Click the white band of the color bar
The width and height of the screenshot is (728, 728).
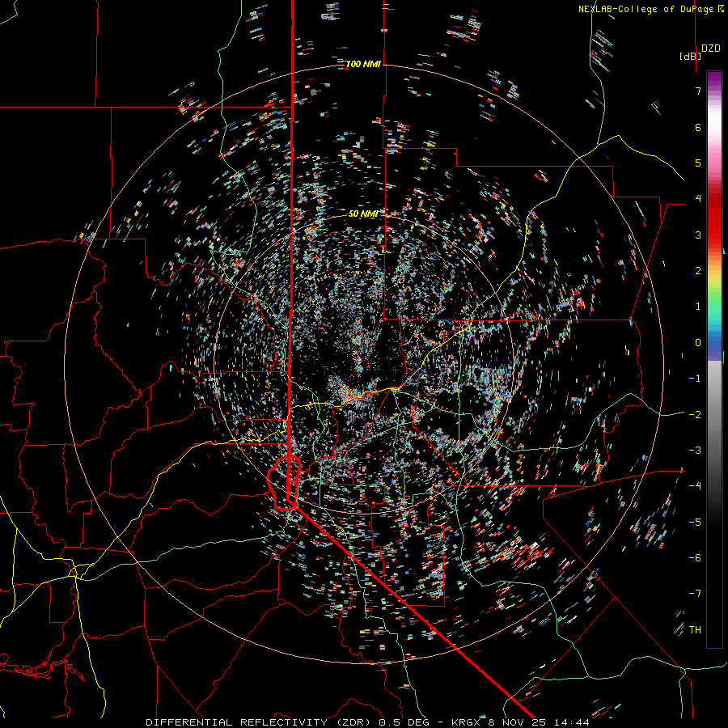click(x=714, y=121)
